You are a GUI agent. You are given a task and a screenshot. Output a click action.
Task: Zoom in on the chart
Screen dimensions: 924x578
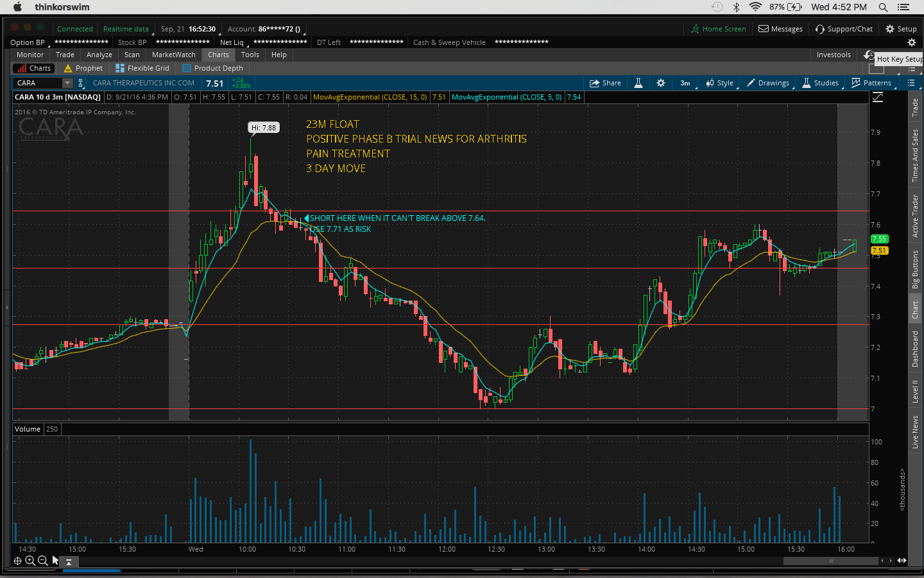click(x=30, y=561)
